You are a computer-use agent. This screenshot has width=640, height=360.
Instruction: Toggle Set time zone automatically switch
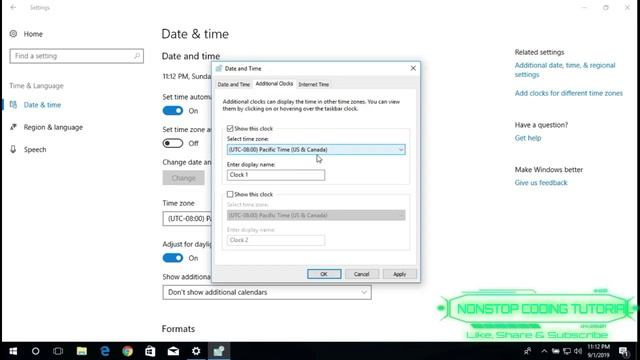click(173, 143)
